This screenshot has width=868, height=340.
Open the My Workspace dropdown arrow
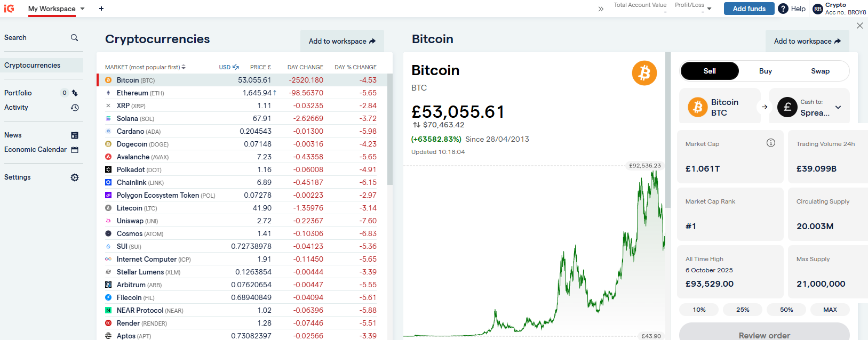82,9
